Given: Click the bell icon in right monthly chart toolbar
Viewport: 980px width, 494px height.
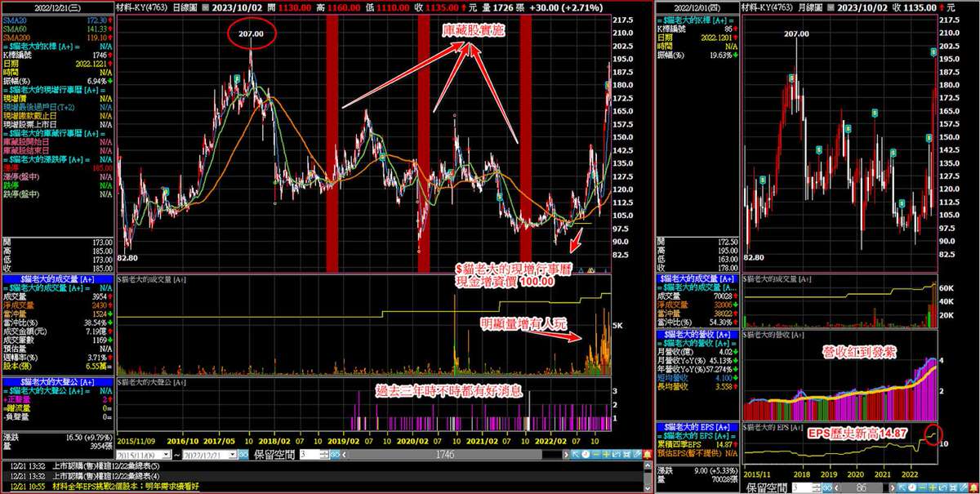Looking at the screenshot, I should 973,487.
